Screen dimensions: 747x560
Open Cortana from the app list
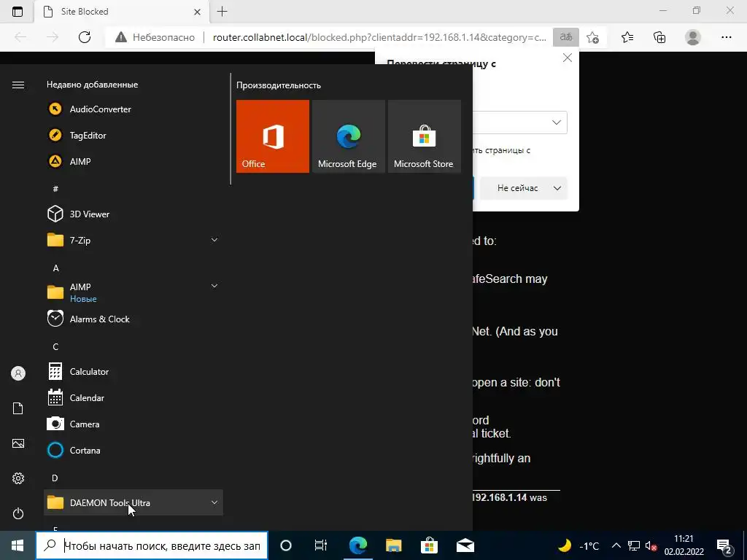(x=133, y=450)
